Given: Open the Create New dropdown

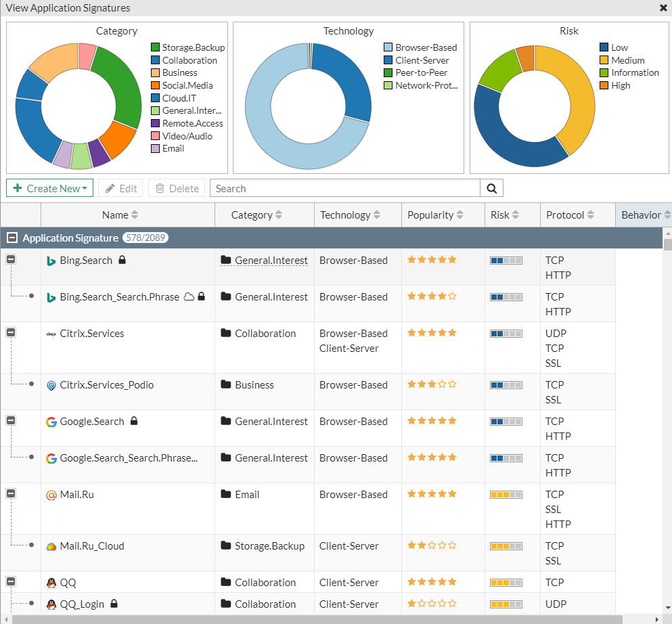Looking at the screenshot, I should (50, 188).
